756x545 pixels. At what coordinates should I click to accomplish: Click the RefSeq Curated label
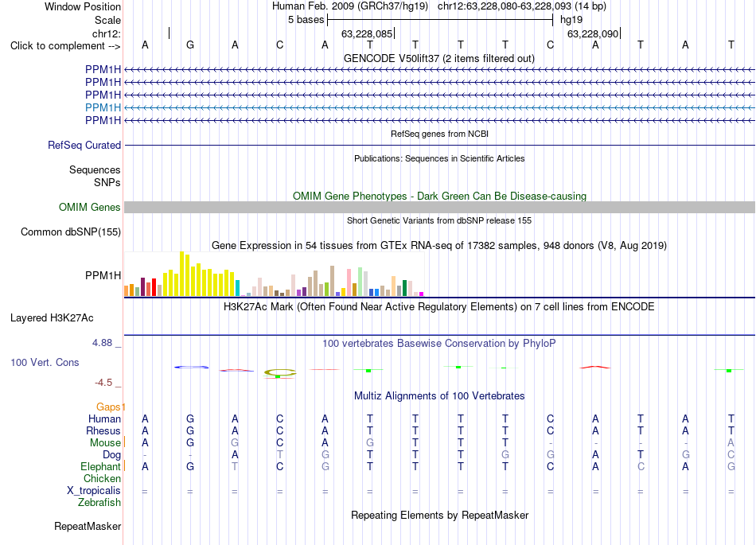(84, 145)
